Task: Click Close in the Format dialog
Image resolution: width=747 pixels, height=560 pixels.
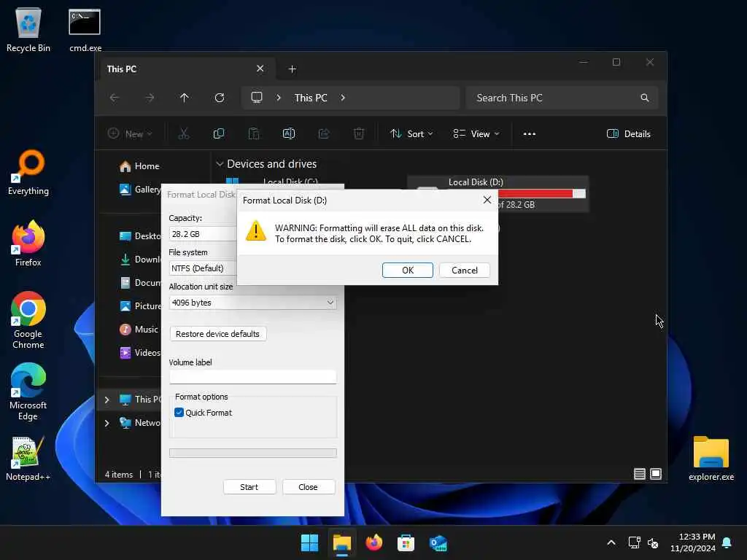Action: point(309,486)
